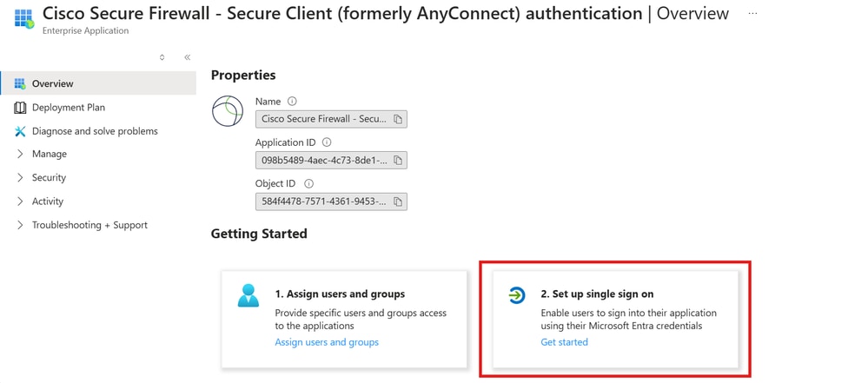Click the Enterprise Application grid icon in header

(23, 18)
